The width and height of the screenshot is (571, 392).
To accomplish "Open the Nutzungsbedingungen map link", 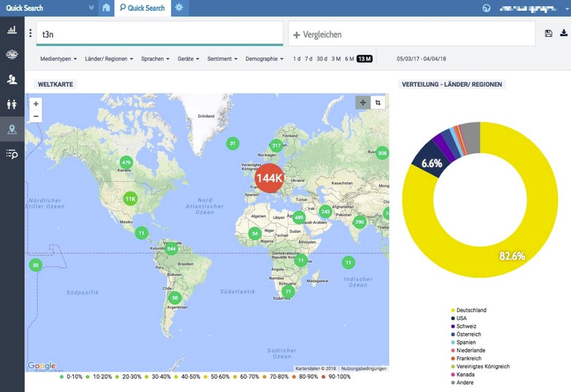I will [363, 368].
